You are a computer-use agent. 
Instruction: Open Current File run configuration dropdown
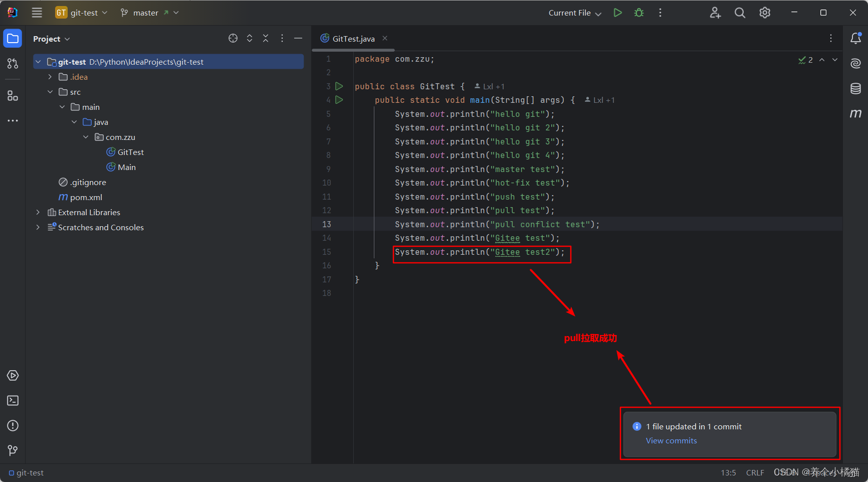[x=575, y=13]
